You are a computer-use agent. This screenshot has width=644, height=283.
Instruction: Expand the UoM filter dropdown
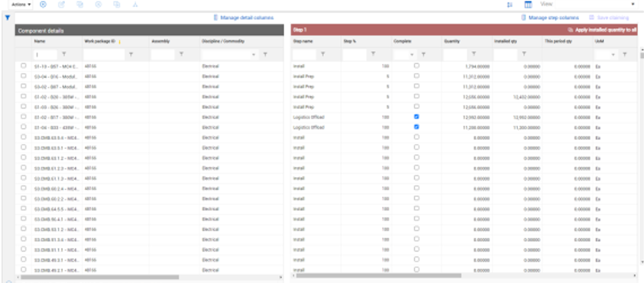point(613,54)
